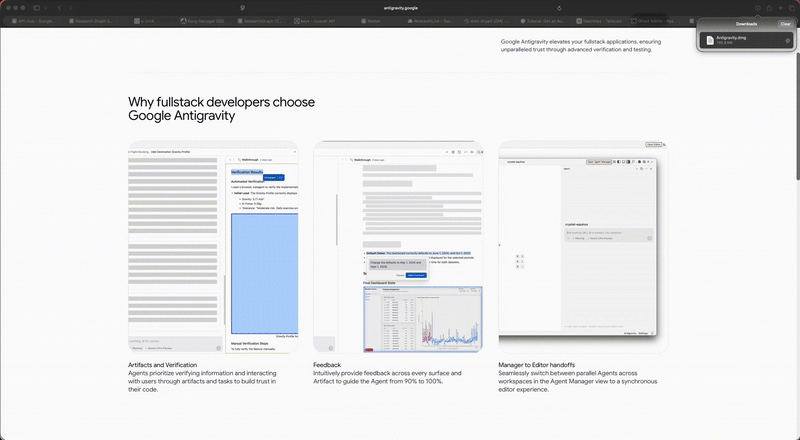Click the dashboard chart image in Feedback preview
Image resolution: width=800 pixels, height=440 pixels.
[x=422, y=321]
